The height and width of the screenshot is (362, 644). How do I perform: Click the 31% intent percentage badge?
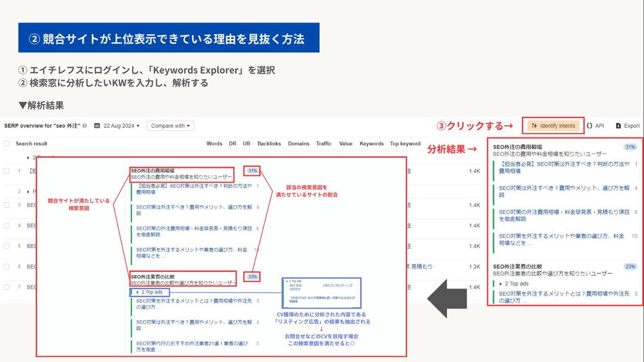(x=252, y=170)
